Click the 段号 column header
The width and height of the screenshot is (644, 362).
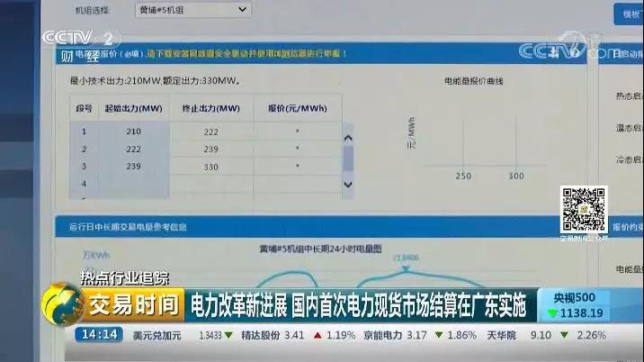tap(84, 109)
